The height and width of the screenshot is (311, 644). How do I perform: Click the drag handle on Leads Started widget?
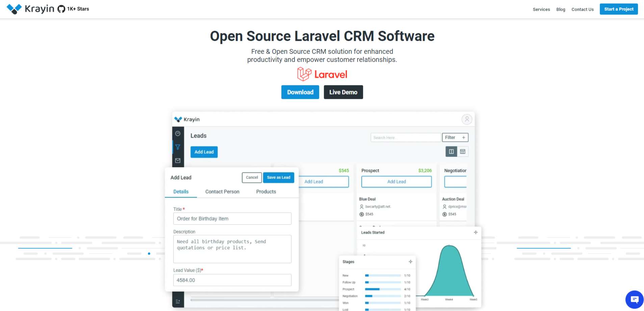coord(475,232)
